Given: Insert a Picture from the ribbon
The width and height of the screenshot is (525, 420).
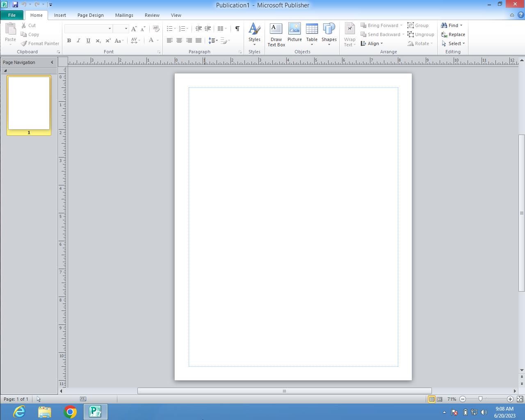Looking at the screenshot, I should (294, 33).
